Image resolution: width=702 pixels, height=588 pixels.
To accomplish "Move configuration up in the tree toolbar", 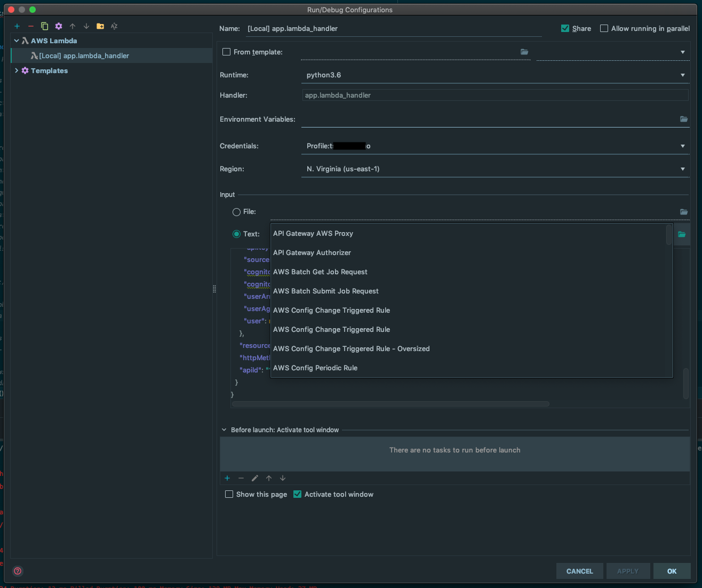I will click(73, 26).
